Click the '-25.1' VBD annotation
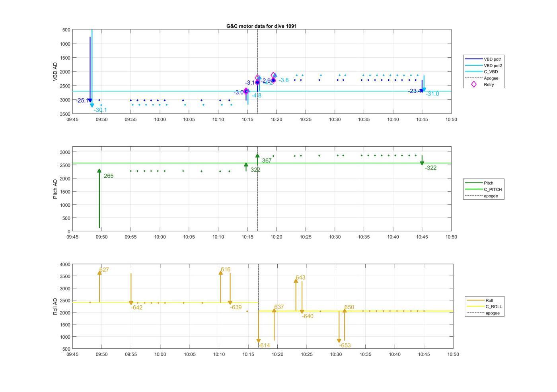Screen dimensions: 557x392 (x=82, y=101)
